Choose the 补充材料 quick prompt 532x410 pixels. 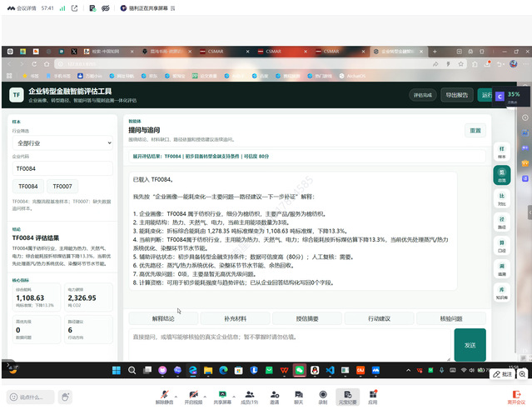(x=235, y=318)
